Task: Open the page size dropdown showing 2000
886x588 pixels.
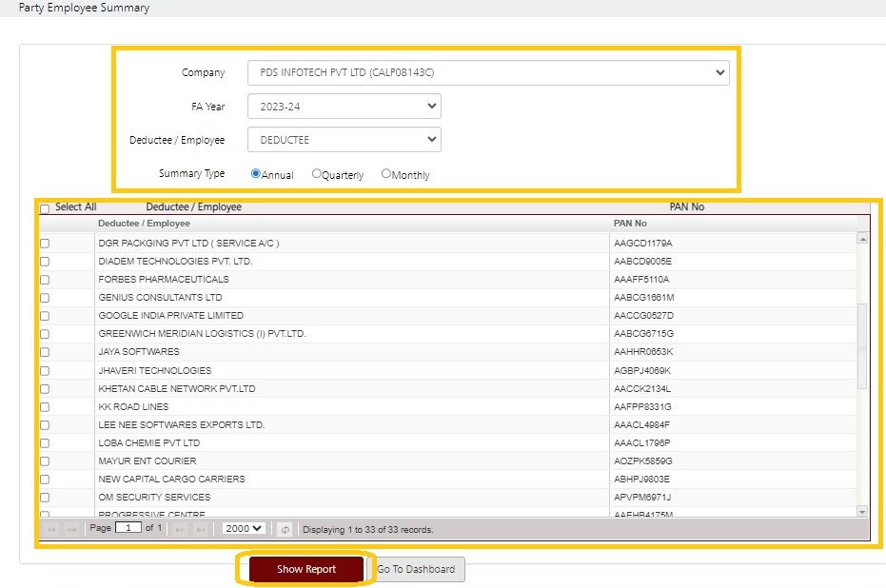Action: click(241, 529)
